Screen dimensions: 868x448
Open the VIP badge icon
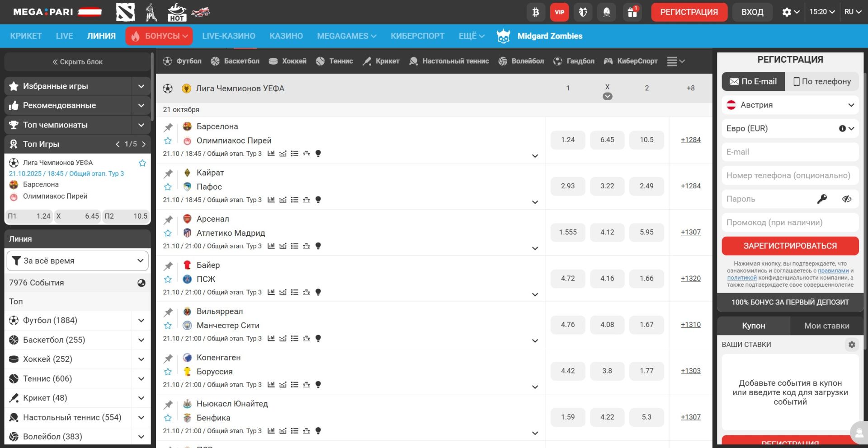(559, 12)
